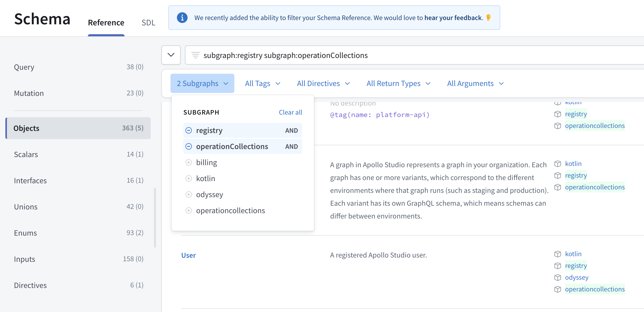Select Objects in the schema sidebar
644x312 pixels.
(x=79, y=128)
